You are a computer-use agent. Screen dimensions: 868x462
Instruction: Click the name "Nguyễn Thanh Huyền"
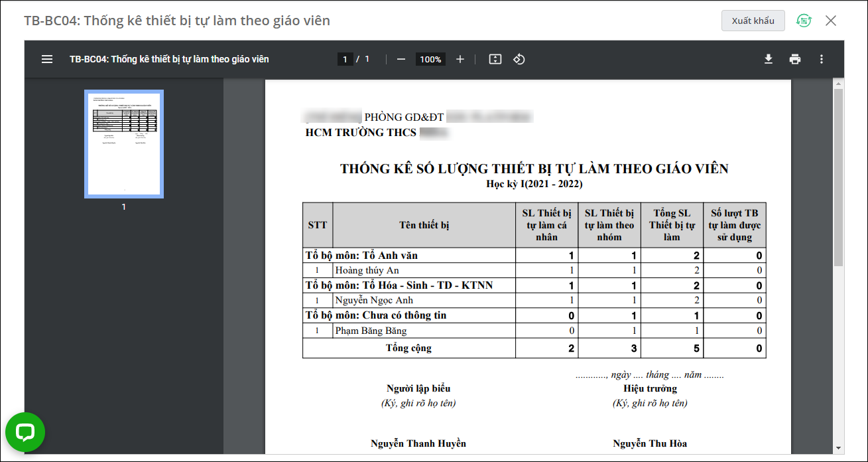418,443
